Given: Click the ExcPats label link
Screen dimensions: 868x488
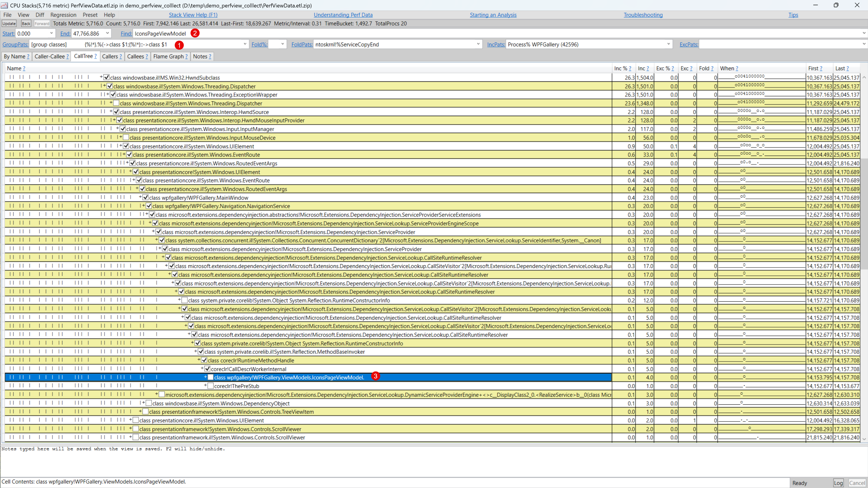Looking at the screenshot, I should [689, 45].
